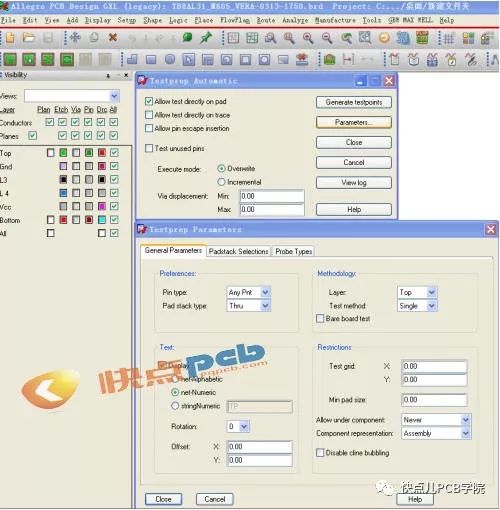Click the orange circular Refresh icon
This screenshot has width=500, height=510.
[x=384, y=38]
